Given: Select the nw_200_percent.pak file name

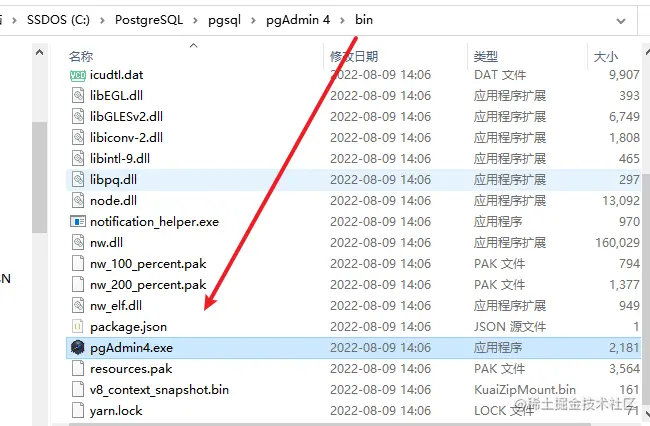Looking at the screenshot, I should 148,284.
